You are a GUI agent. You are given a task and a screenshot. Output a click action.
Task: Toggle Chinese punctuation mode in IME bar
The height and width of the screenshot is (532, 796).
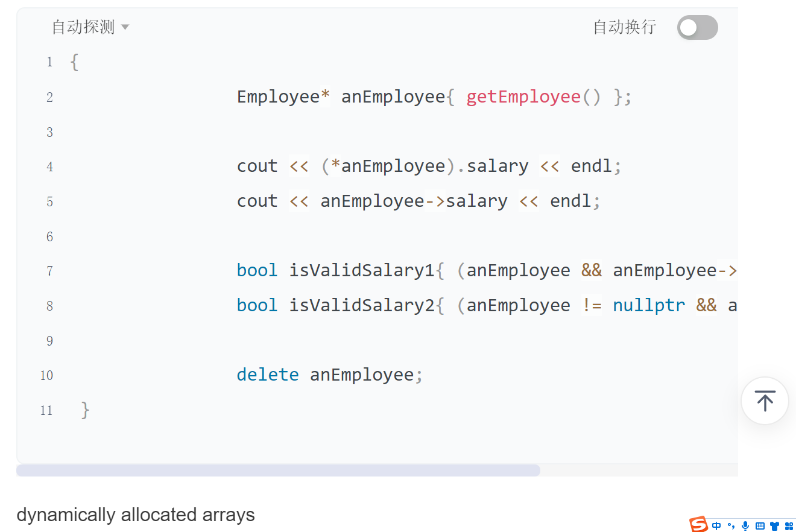[x=731, y=525]
